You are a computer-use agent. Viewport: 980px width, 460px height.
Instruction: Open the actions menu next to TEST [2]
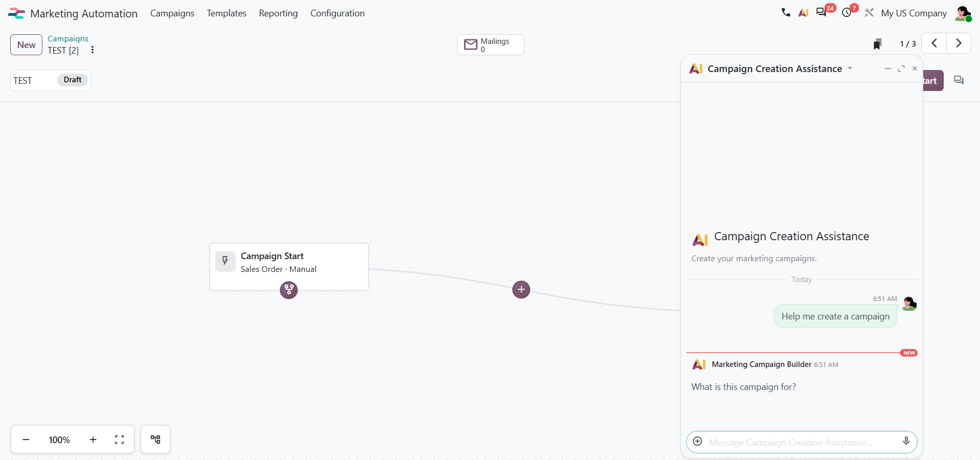click(92, 50)
